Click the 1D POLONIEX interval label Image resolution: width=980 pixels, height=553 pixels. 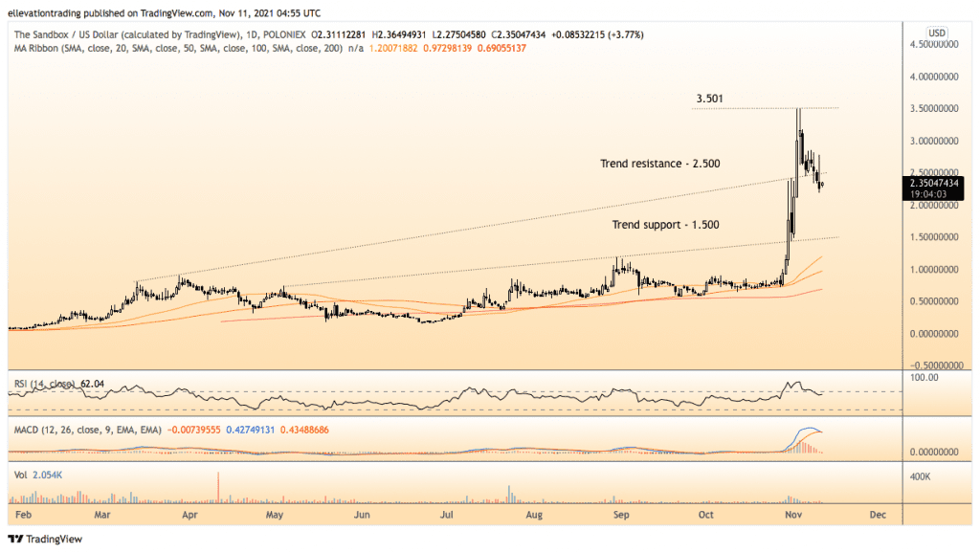[278, 35]
